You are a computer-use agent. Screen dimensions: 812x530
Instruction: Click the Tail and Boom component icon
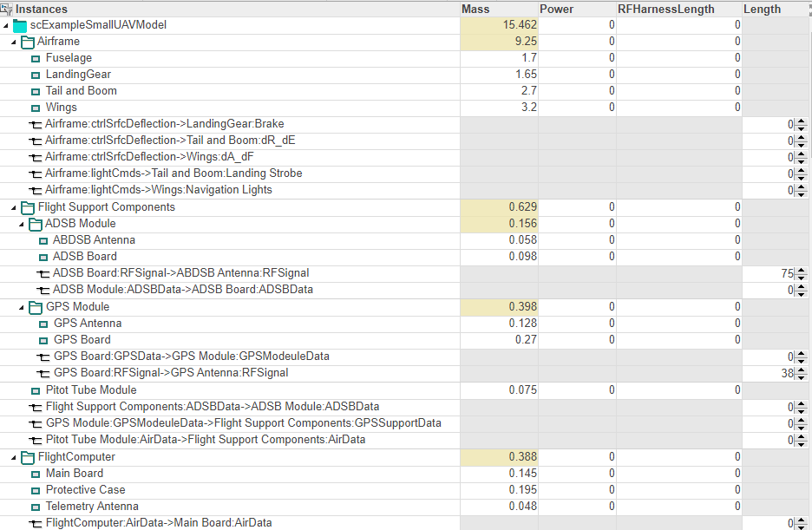(36, 92)
